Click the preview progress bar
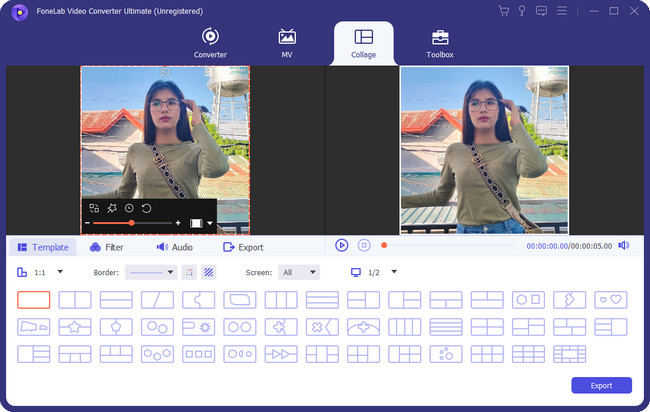This screenshot has width=650, height=412. (x=449, y=245)
